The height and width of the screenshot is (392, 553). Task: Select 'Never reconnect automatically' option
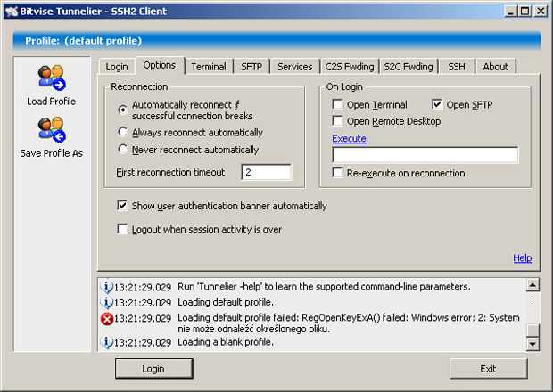124,150
